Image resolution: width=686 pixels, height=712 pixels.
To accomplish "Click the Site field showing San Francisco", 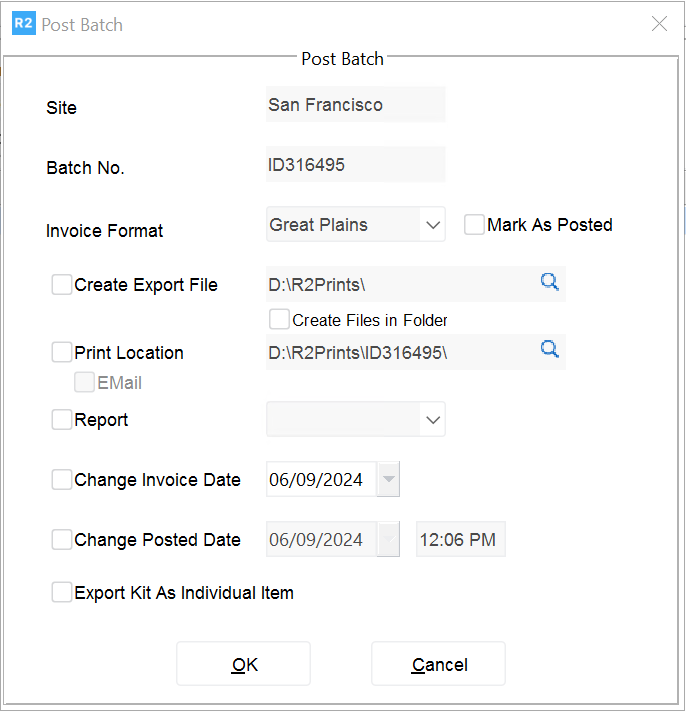I will click(x=355, y=105).
